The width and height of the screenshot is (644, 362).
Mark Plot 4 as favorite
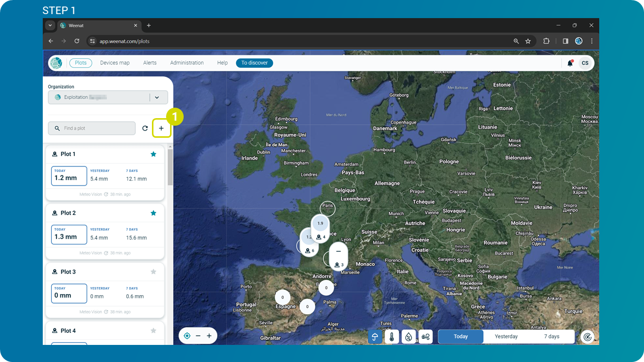pos(153,331)
